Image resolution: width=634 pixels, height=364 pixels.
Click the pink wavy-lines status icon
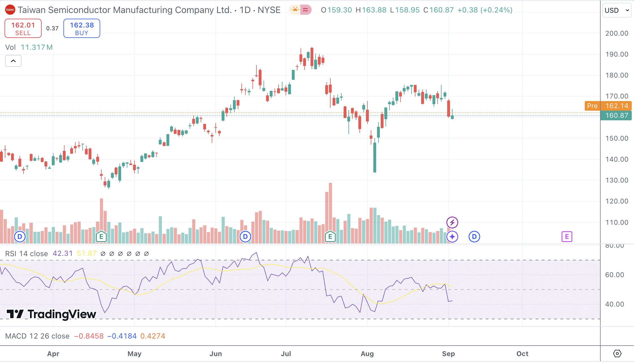click(x=306, y=10)
